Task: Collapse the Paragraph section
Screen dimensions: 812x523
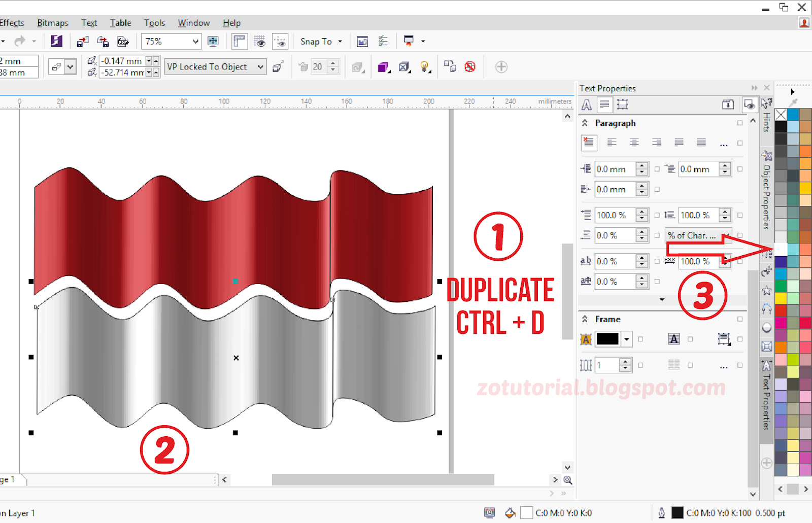Action: point(585,123)
